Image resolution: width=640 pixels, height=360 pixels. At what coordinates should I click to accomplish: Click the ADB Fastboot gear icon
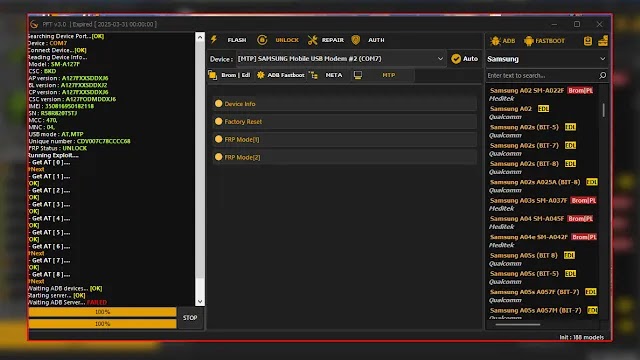coord(260,75)
